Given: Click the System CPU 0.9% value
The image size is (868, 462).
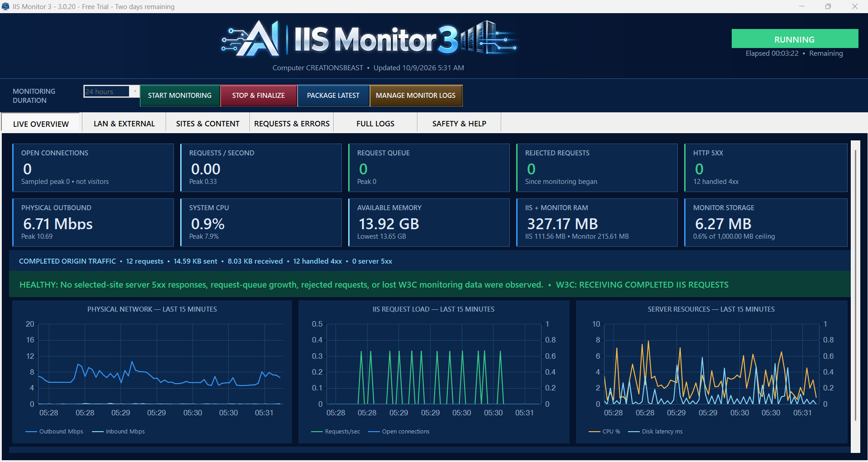Looking at the screenshot, I should pos(208,224).
